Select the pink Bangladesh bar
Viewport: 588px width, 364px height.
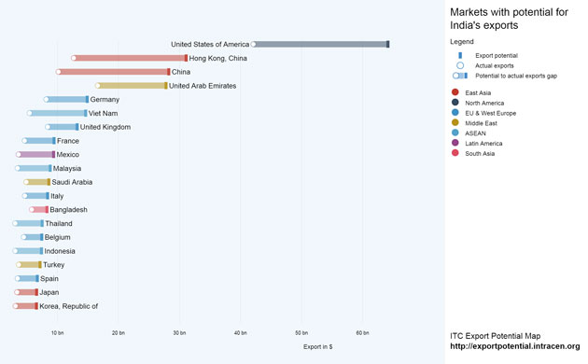click(38, 210)
